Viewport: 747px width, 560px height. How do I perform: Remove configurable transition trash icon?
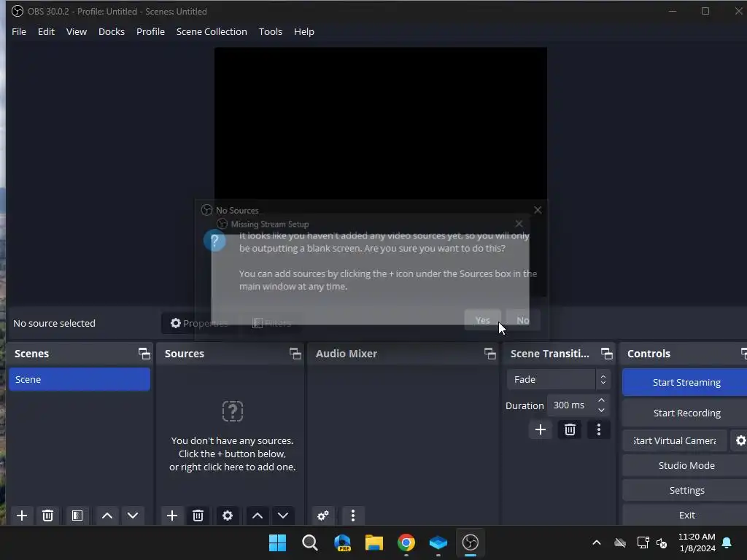570,429
